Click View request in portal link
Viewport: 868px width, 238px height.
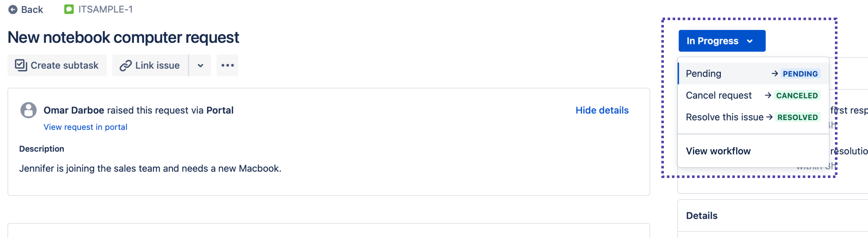(85, 126)
